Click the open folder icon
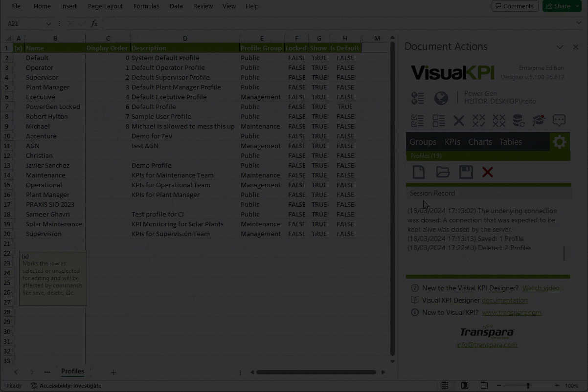 [x=443, y=172]
